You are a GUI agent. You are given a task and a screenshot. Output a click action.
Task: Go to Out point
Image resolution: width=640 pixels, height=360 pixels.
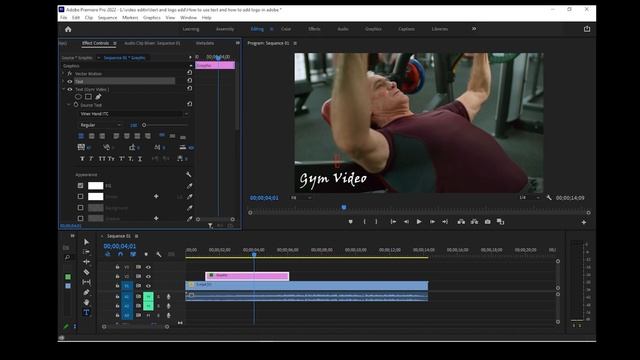pos(445,222)
